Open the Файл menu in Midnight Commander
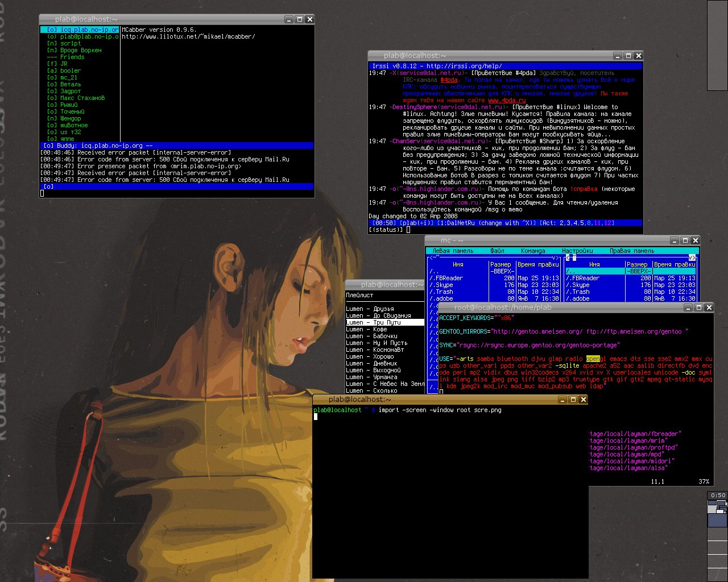 498,251
